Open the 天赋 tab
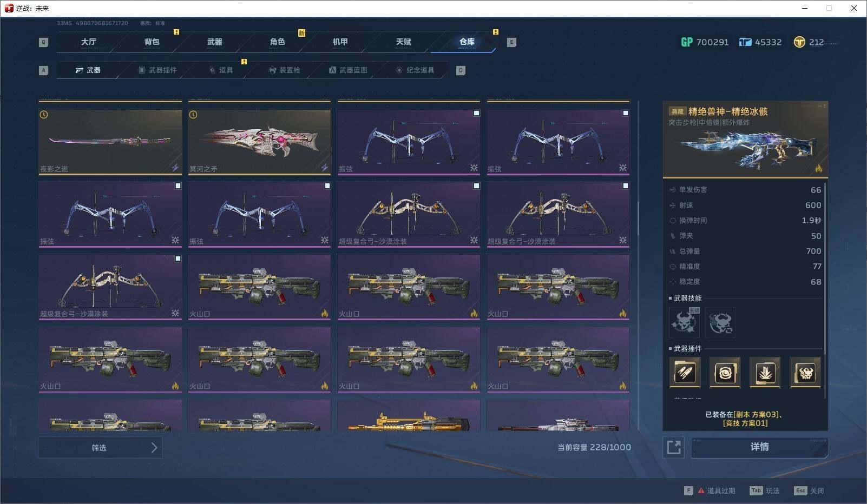 point(403,42)
